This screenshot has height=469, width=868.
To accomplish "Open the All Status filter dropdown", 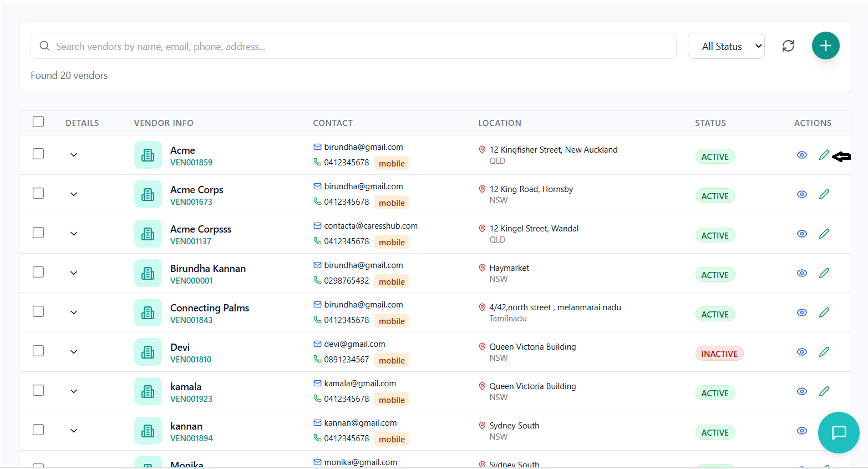I will [x=726, y=46].
